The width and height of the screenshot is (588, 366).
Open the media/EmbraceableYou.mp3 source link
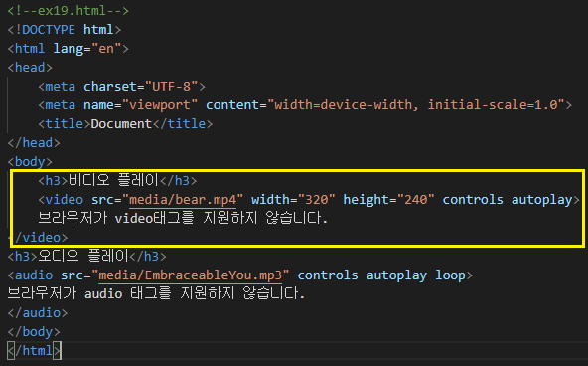pos(190,275)
